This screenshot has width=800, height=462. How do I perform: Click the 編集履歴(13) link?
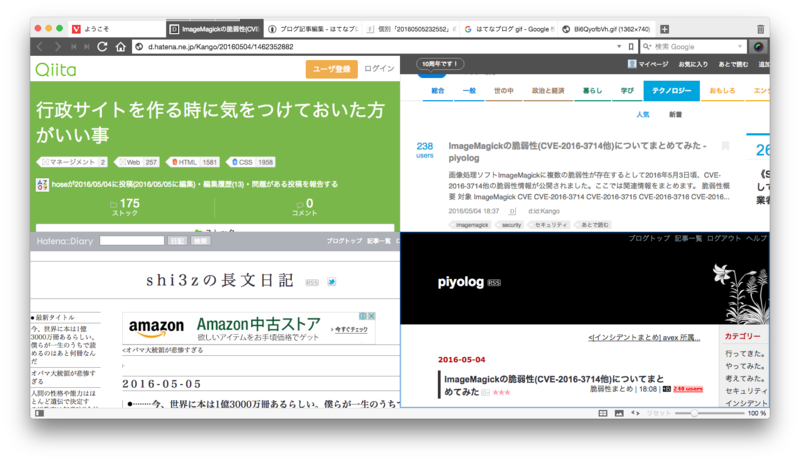click(x=223, y=184)
